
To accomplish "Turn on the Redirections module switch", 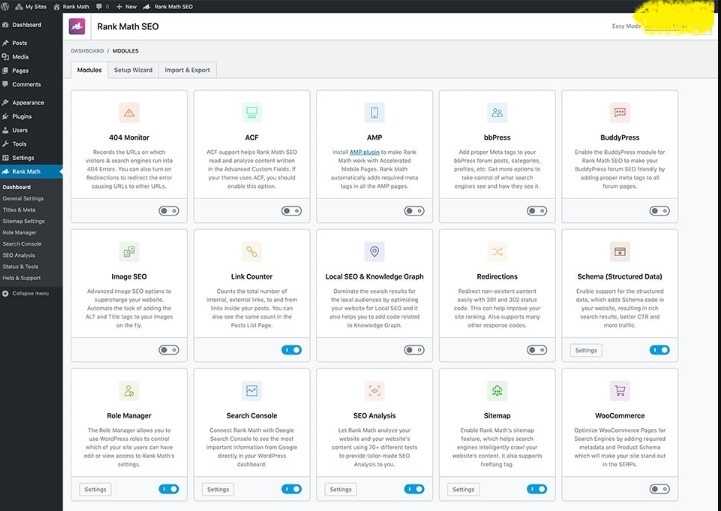I will [537, 350].
